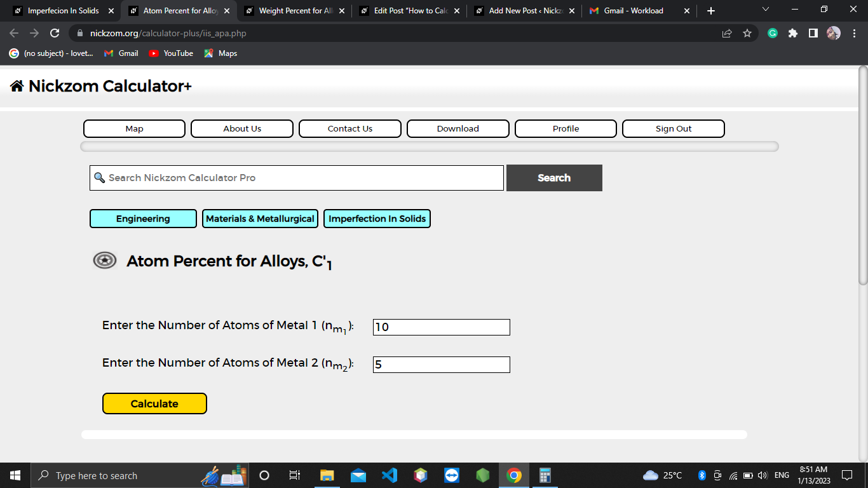The height and width of the screenshot is (488, 868).
Task: Click the browser address bar URL
Action: 168,33
